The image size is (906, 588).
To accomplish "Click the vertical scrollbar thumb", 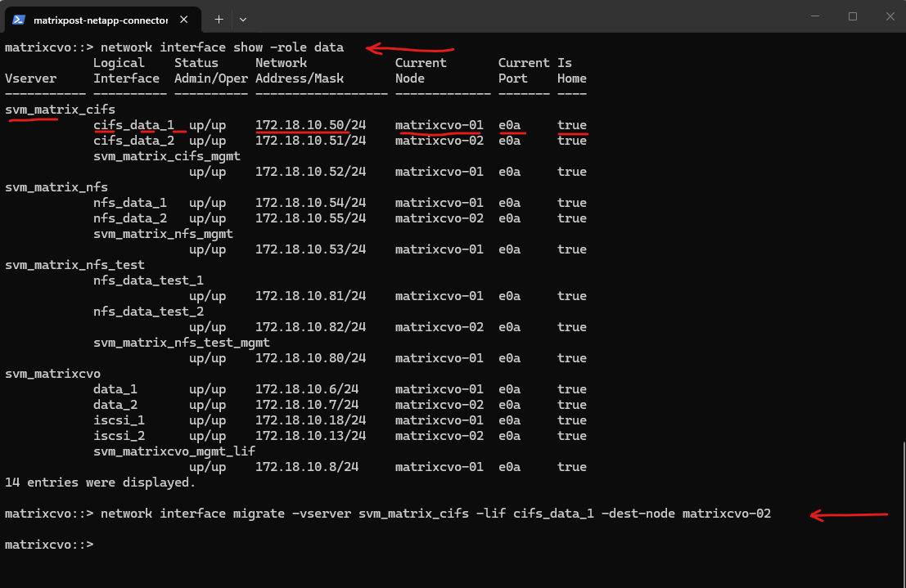I will [x=903, y=511].
